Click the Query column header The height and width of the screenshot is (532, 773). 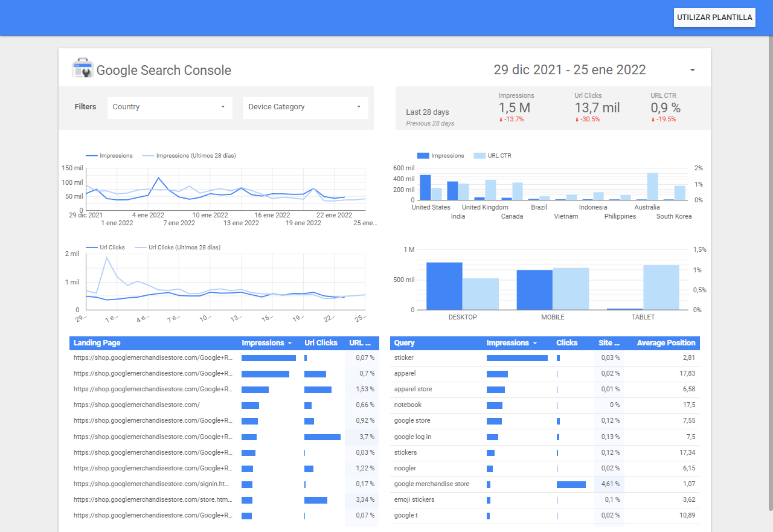pyautogui.click(x=404, y=343)
